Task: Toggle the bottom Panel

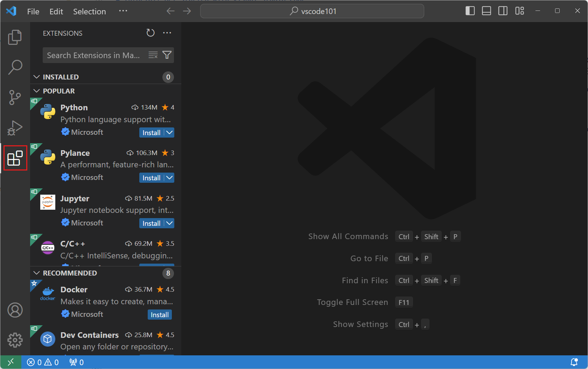Action: pos(486,11)
